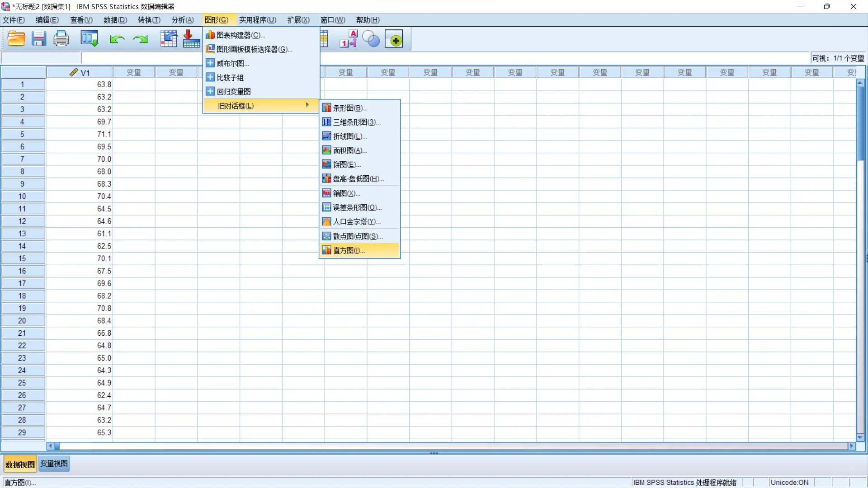868x488 pixels.
Task: Click the Go to variable icon
Action: click(x=191, y=39)
